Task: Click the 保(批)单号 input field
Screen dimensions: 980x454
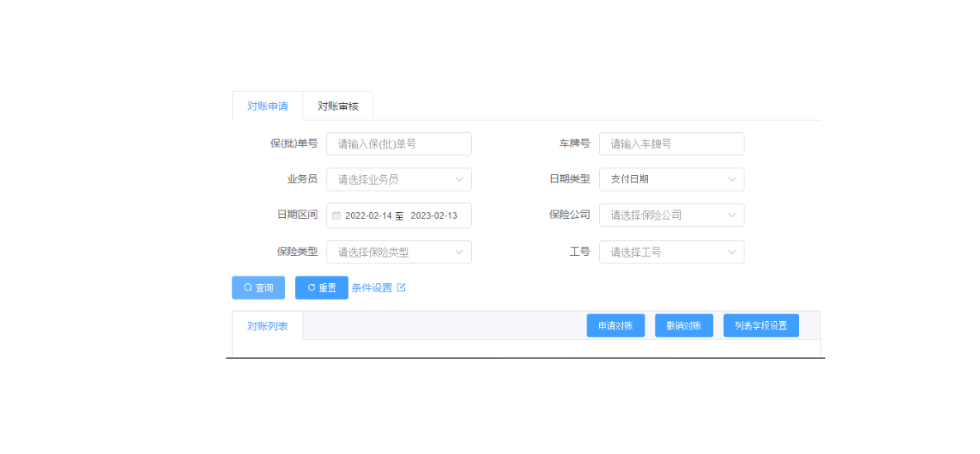Action: [399, 144]
